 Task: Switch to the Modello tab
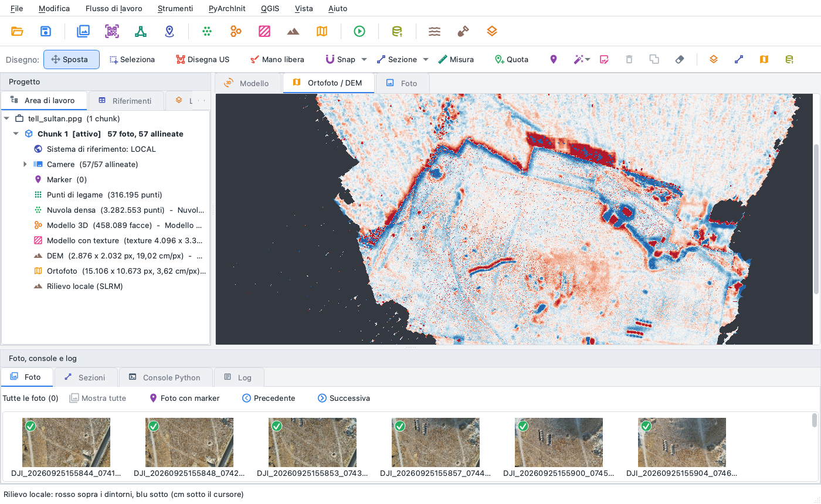[x=247, y=83]
